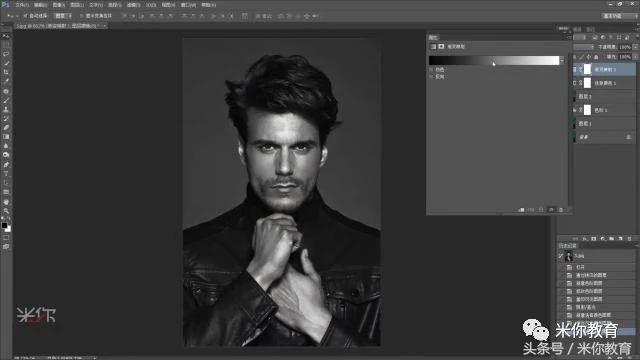640x360 pixels.
Task: Open the layer opacity dropdown arrow
Action: pyautogui.click(x=636, y=47)
